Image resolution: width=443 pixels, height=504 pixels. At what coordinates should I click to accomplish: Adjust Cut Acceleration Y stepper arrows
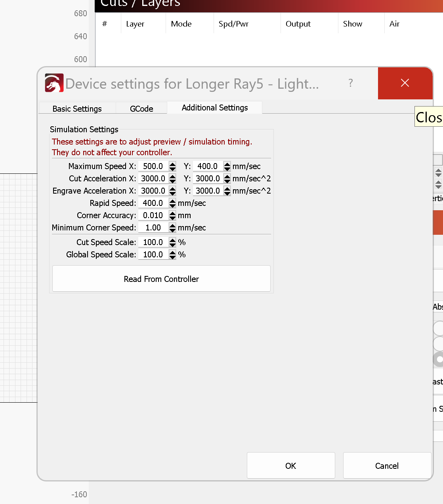click(227, 179)
